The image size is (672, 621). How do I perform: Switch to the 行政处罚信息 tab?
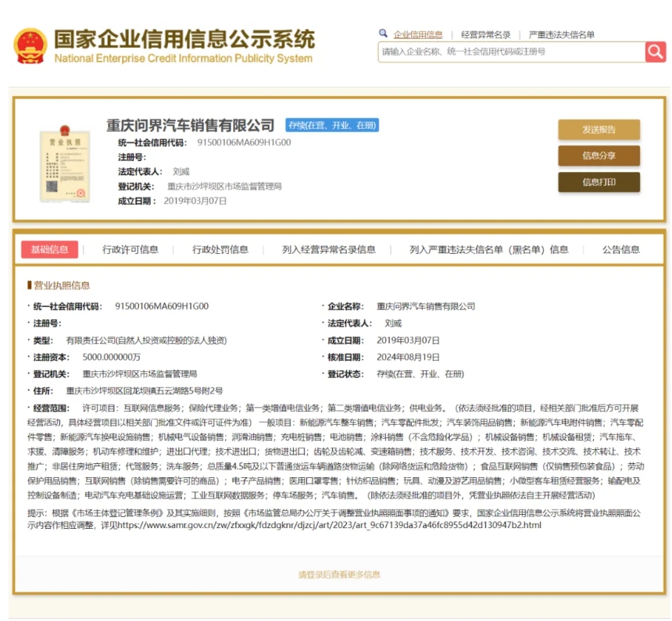tap(220, 249)
